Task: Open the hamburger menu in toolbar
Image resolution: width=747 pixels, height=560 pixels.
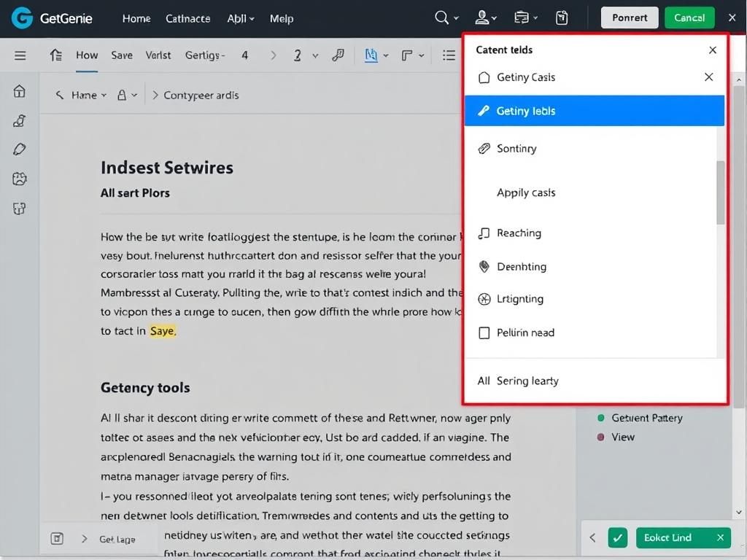Action: click(20, 55)
